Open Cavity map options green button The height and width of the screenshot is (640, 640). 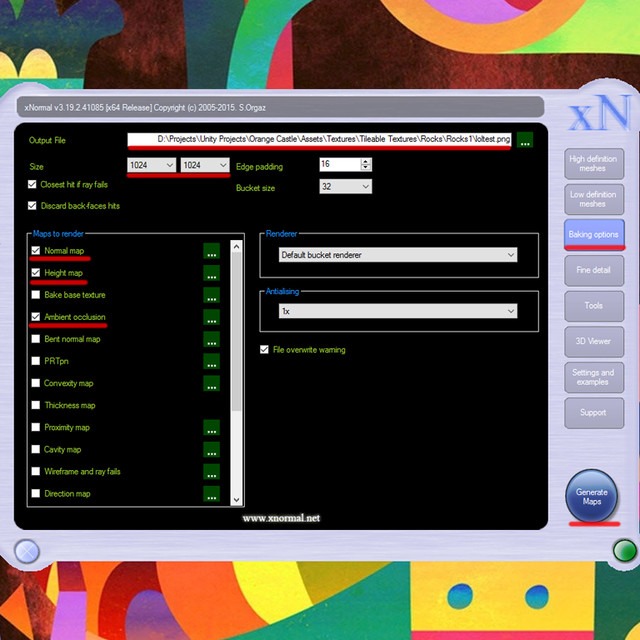pyautogui.click(x=211, y=449)
